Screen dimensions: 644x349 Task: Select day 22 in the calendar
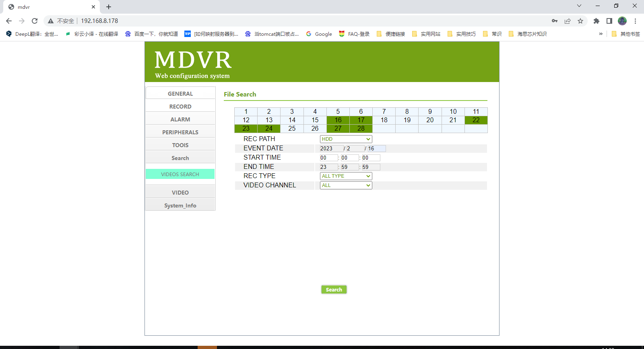tap(476, 120)
